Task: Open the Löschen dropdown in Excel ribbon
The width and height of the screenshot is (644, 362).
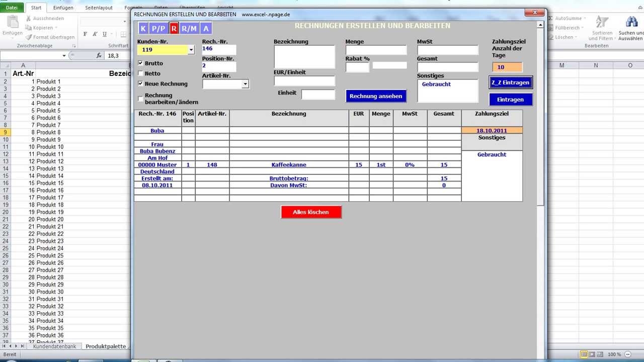Action: [577, 37]
